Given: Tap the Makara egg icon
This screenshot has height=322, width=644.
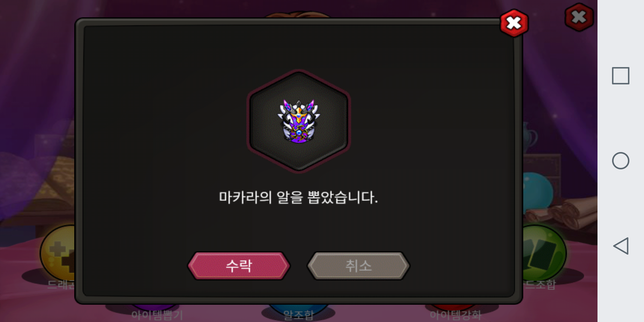Looking at the screenshot, I should [298, 121].
